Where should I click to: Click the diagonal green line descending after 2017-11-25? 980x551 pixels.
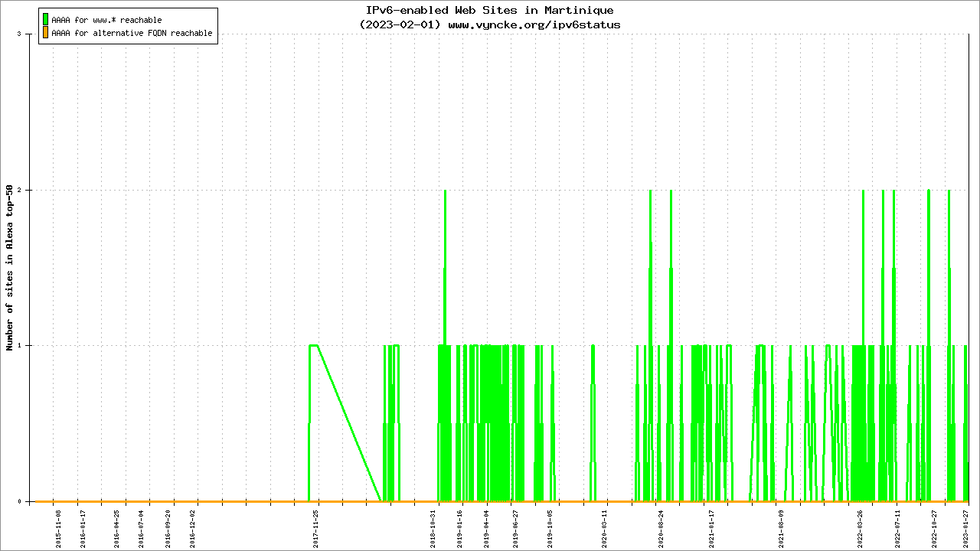click(349, 423)
